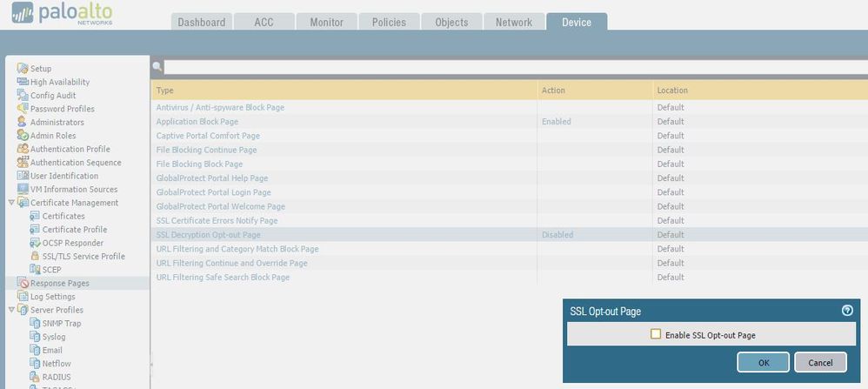Open URL Filtering and Category Match Block Page
This screenshot has width=868, height=389.
[x=237, y=249]
